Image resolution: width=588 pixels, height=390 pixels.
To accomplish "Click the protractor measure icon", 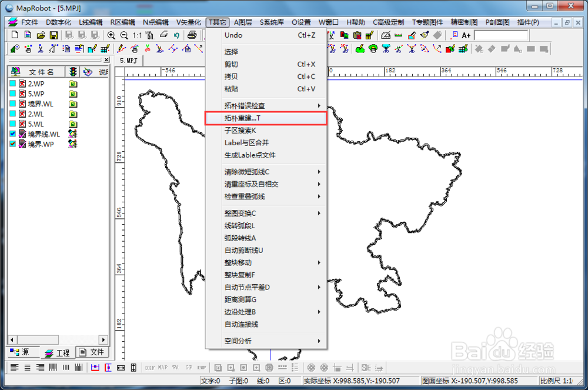I will (x=386, y=35).
